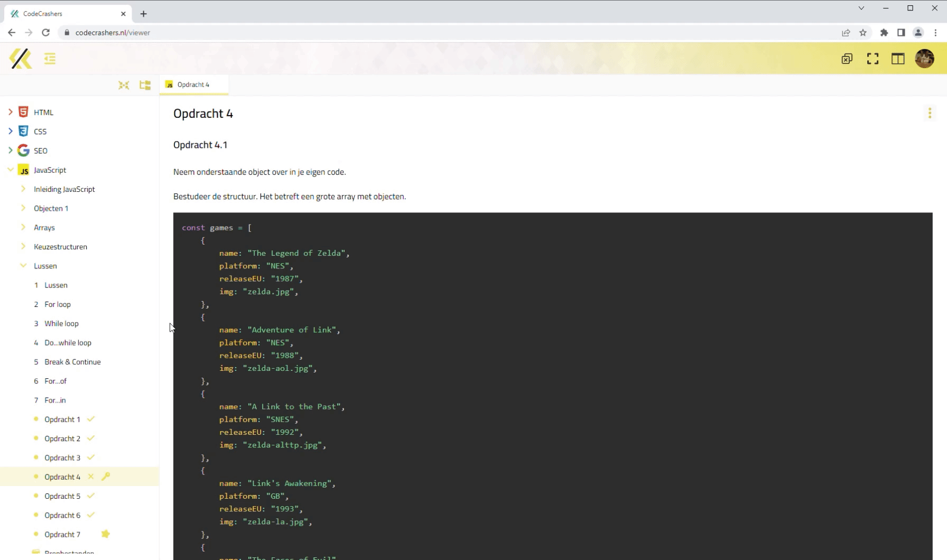Click the key icon beside Opdracht 4
Image resolution: width=947 pixels, height=560 pixels.
coord(106,477)
